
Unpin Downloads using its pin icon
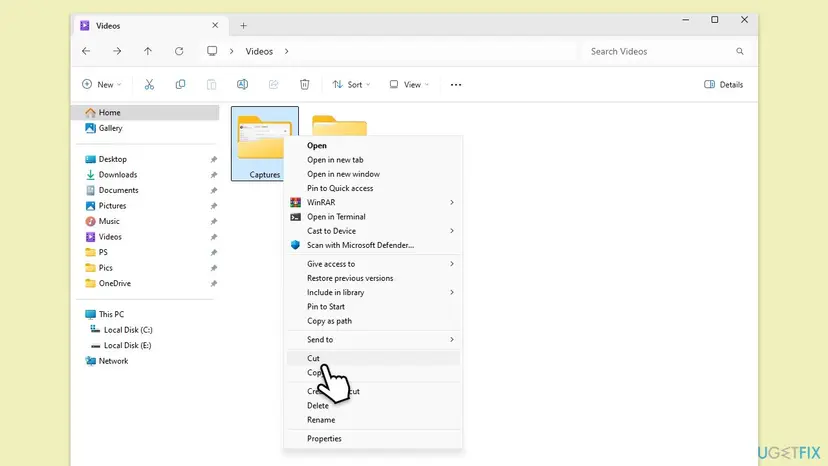click(x=213, y=174)
